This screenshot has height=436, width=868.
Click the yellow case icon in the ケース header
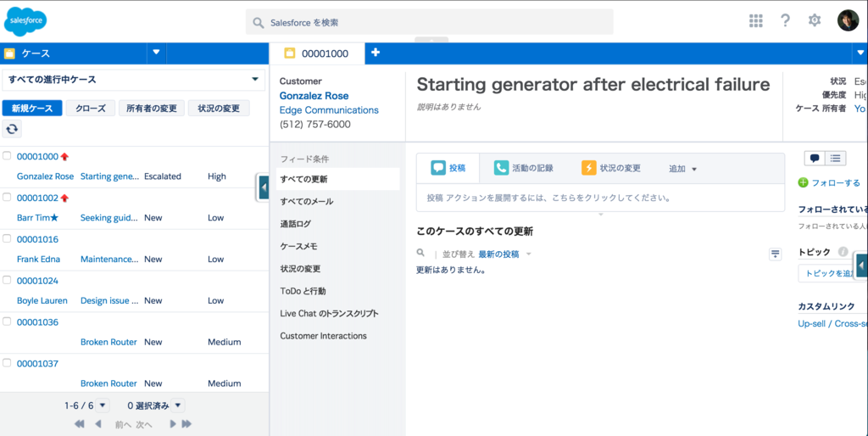[9, 53]
